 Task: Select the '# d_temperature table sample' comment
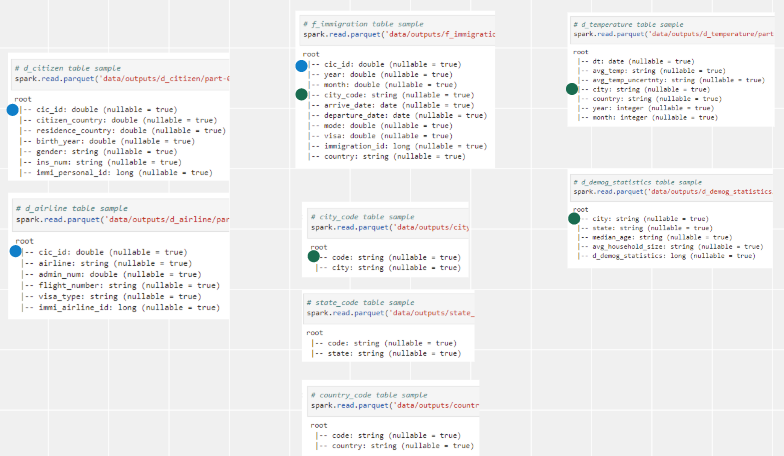628,24
